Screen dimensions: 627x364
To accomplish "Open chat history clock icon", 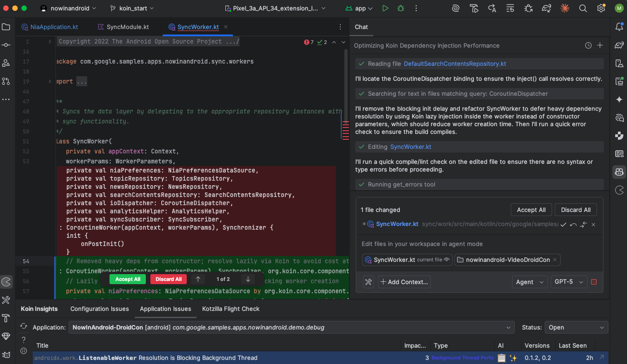I will [588, 45].
